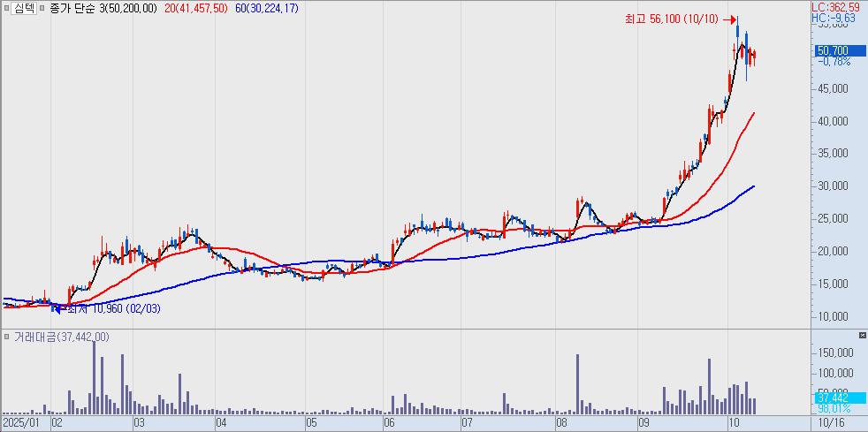Image resolution: width=868 pixels, height=432 pixels.
Task: Click the 3(50,200,00) moving average value
Action: [126, 10]
